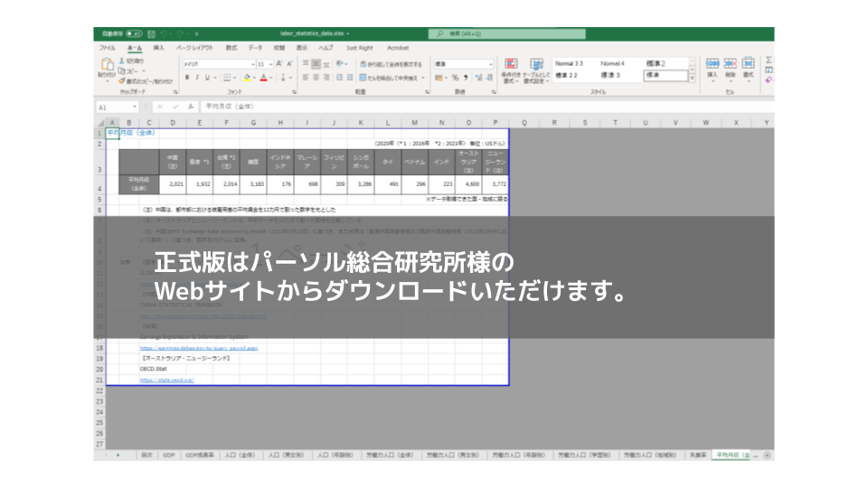Image resolution: width=868 pixels, height=488 pixels.
Task: Toggle the AutoSave switch in title bar
Action: (135, 33)
